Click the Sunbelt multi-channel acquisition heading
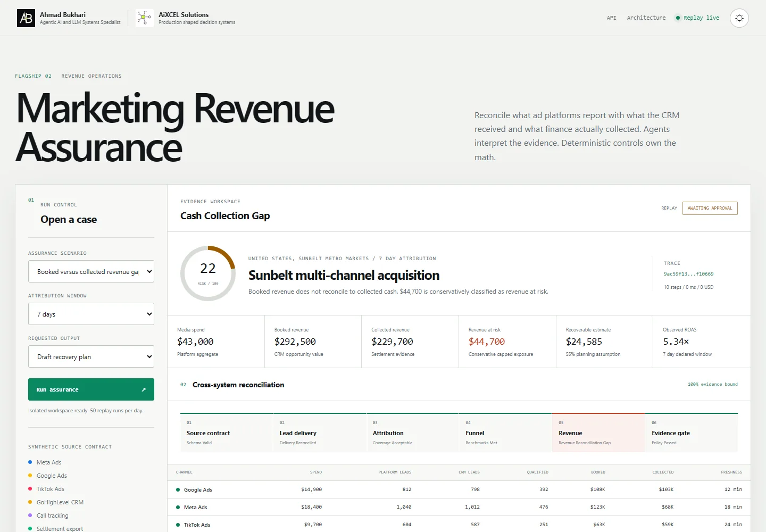The image size is (766, 532). click(x=344, y=275)
